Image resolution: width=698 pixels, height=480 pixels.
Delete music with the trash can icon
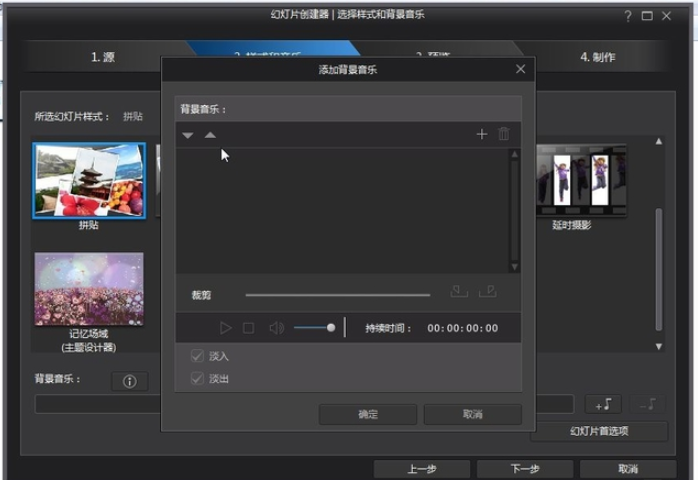click(503, 134)
